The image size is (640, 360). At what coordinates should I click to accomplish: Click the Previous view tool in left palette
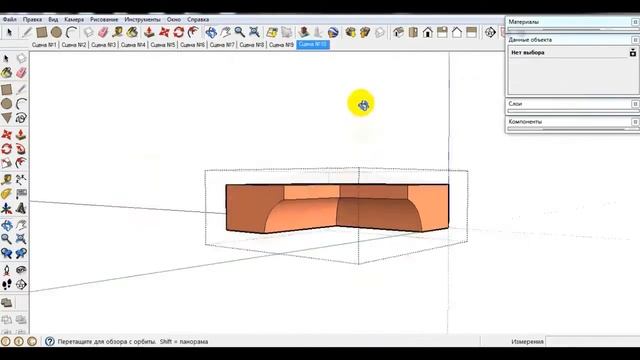(7, 253)
